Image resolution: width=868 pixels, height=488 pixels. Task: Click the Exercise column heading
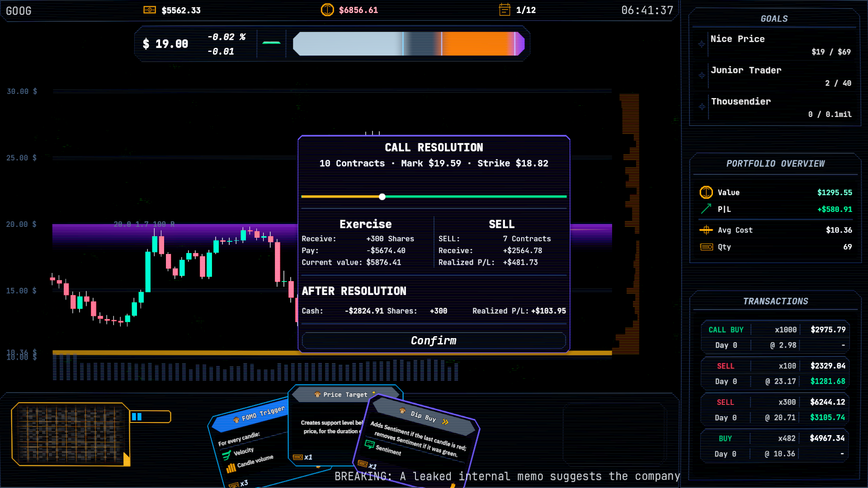[x=365, y=224]
